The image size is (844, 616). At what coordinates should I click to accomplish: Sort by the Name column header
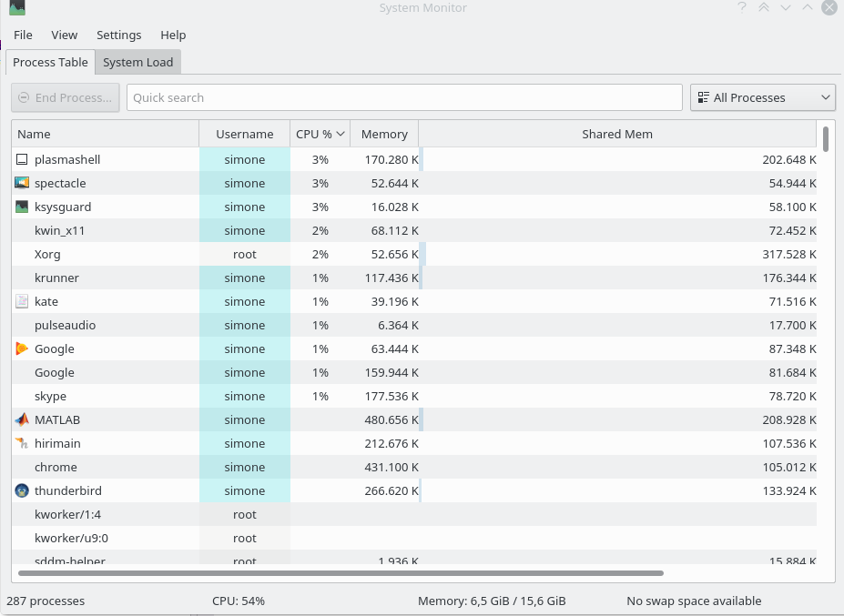(105, 134)
